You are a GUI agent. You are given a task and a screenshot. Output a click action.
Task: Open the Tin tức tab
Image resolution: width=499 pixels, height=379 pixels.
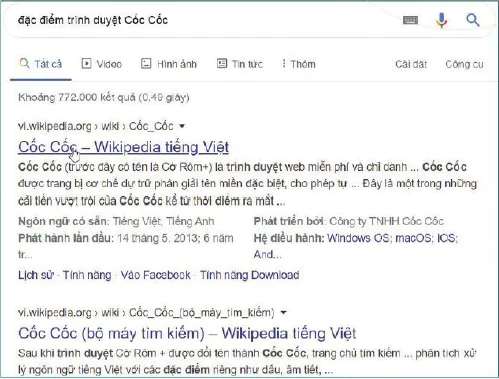(240, 64)
